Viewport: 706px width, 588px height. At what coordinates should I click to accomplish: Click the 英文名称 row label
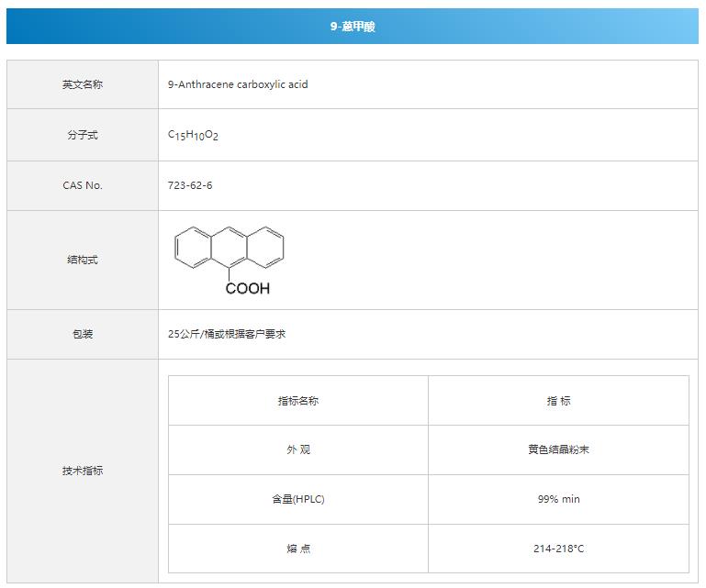click(x=83, y=84)
